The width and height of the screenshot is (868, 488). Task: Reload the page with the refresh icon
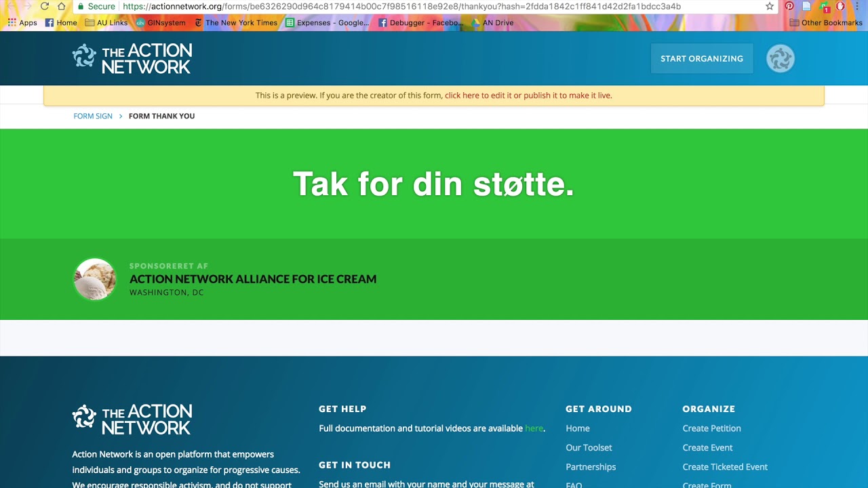point(45,6)
